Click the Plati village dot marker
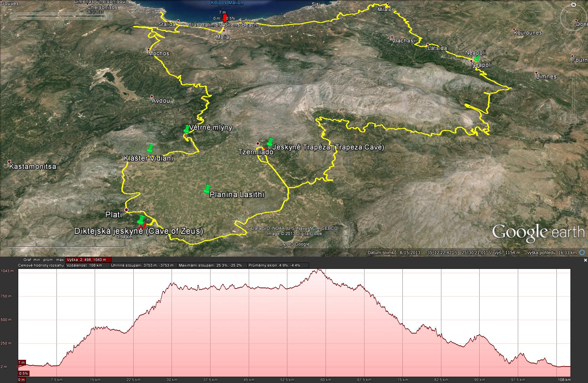Image resolution: width=588 pixels, height=383 pixels. 126,210
